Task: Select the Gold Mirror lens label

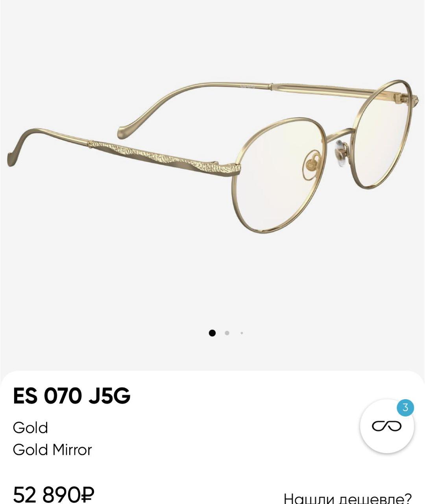Action: click(52, 450)
